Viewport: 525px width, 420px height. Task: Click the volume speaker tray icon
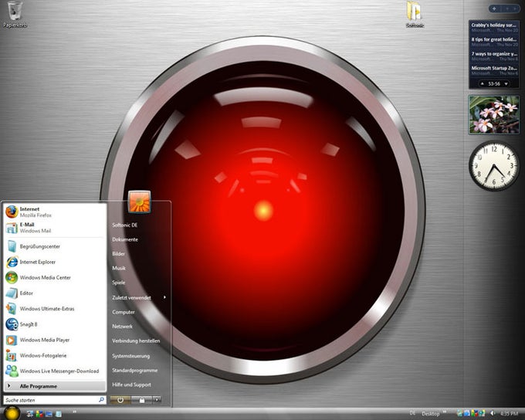point(493,414)
